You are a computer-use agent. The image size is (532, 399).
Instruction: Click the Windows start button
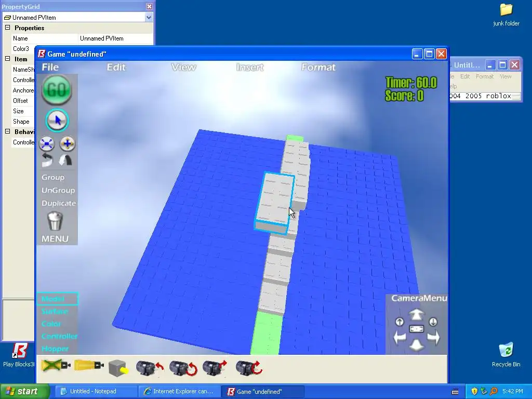pyautogui.click(x=24, y=391)
